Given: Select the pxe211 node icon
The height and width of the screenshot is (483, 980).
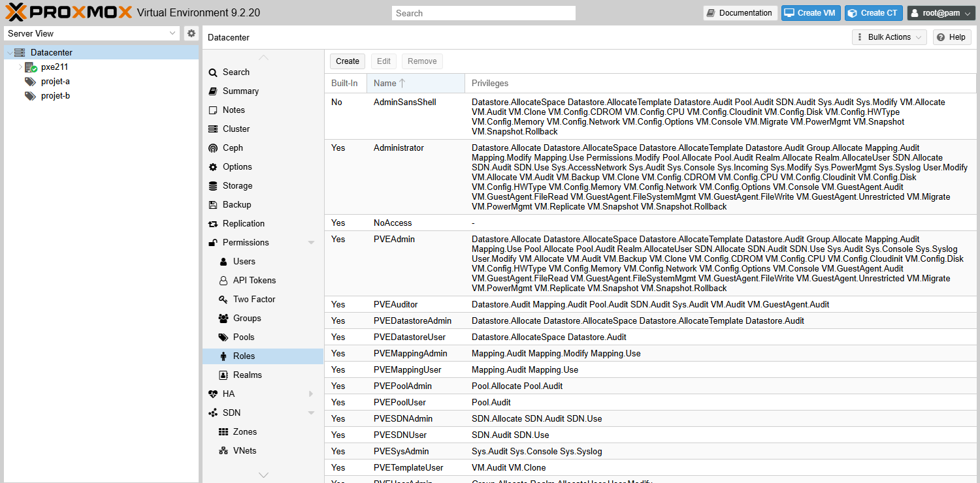Looking at the screenshot, I should coord(31,67).
